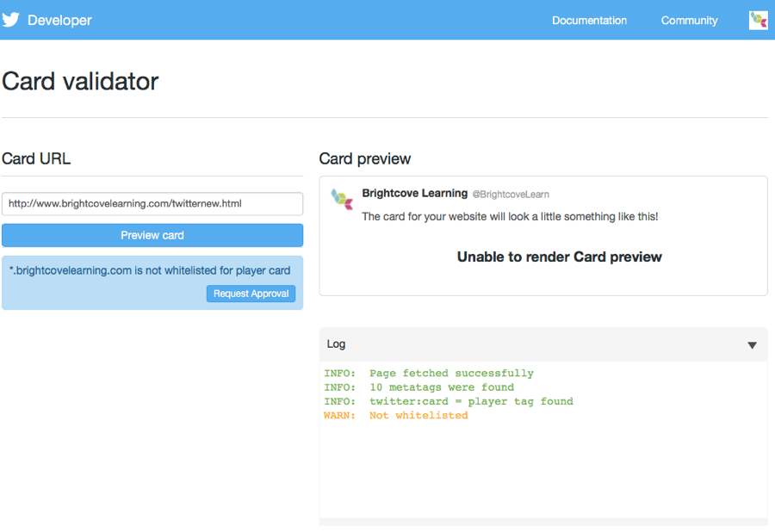Select the '10 metatags were found' log line
Viewport: 775px width, 532px height.
tap(419, 387)
